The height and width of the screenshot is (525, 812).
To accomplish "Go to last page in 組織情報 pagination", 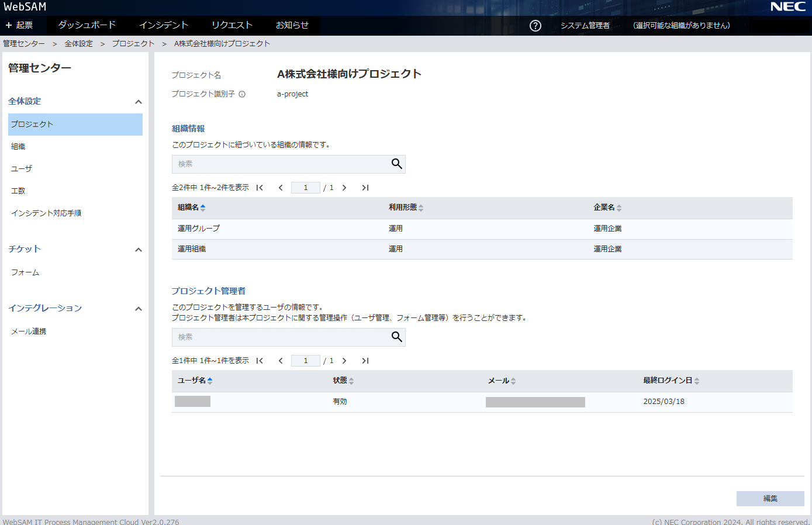I will (365, 188).
